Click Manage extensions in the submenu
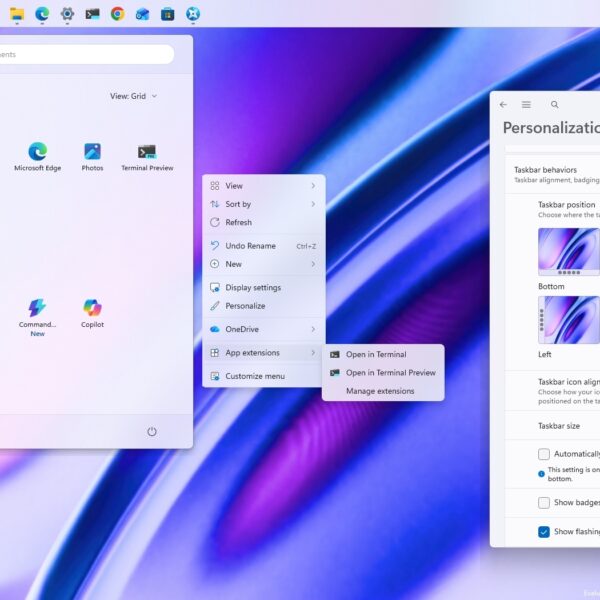This screenshot has width=600, height=600. click(383, 391)
